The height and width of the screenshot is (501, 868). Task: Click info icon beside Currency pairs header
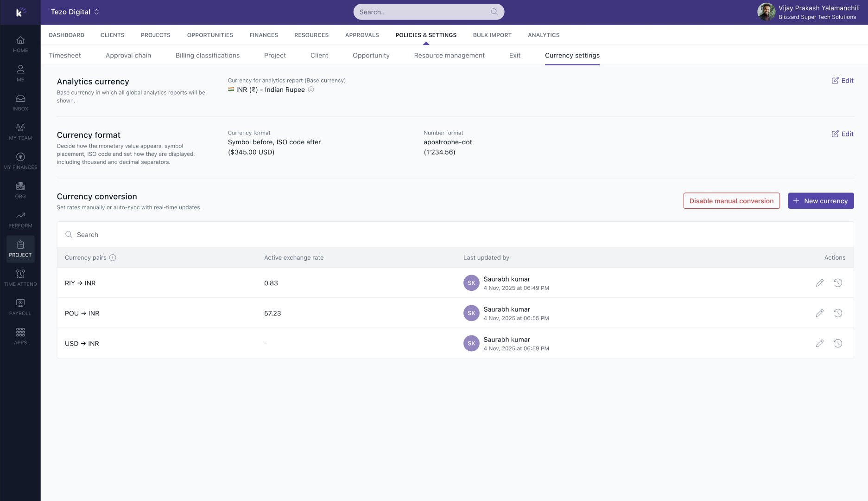point(113,258)
